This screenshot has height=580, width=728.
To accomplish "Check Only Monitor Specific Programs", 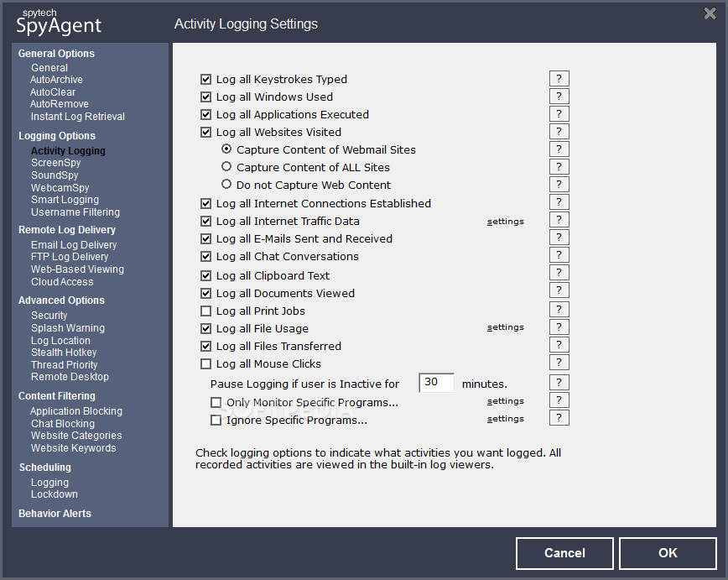I will click(216, 402).
